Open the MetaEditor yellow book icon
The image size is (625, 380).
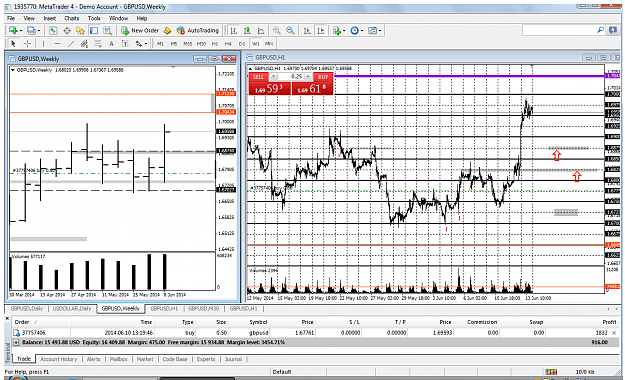[x=167, y=31]
